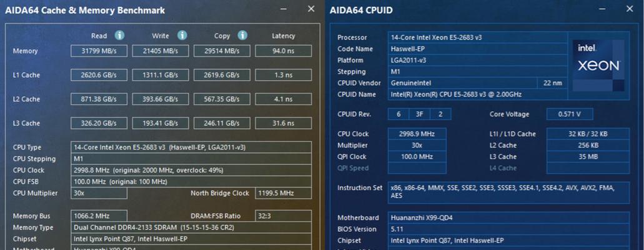The width and height of the screenshot is (644, 250).
Task: Click the CPU Clock 2998.8 MHz overclock field
Action: [191, 170]
